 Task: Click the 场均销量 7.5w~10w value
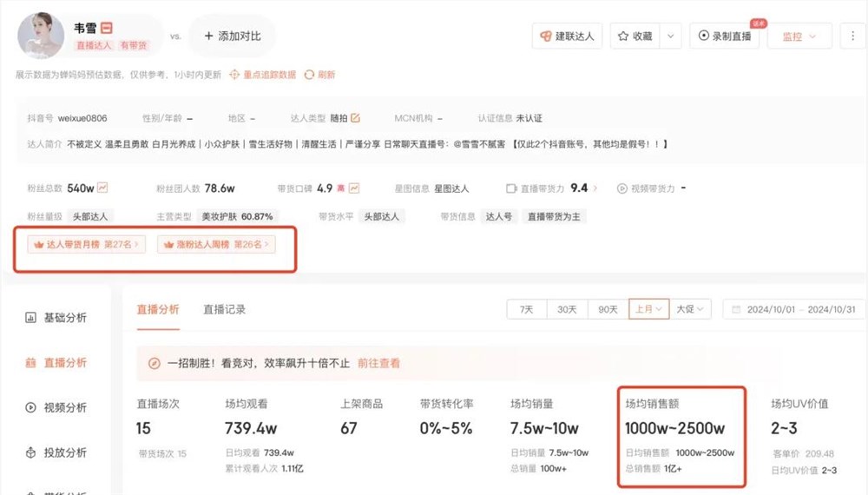coord(544,428)
